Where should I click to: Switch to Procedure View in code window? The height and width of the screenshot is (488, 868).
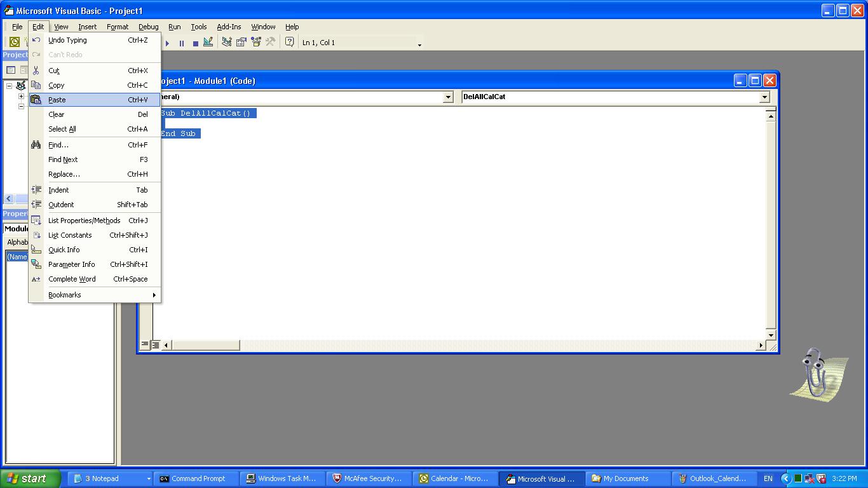coord(145,345)
